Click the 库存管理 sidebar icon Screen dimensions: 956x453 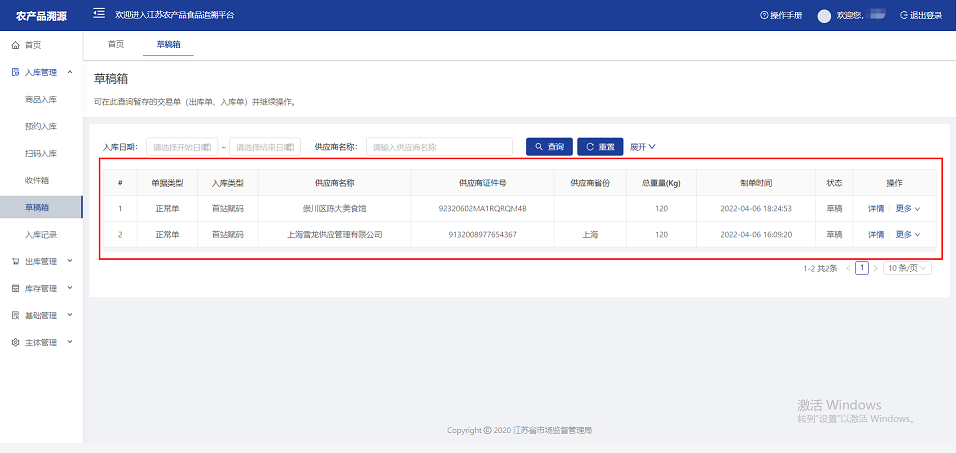[x=15, y=288]
